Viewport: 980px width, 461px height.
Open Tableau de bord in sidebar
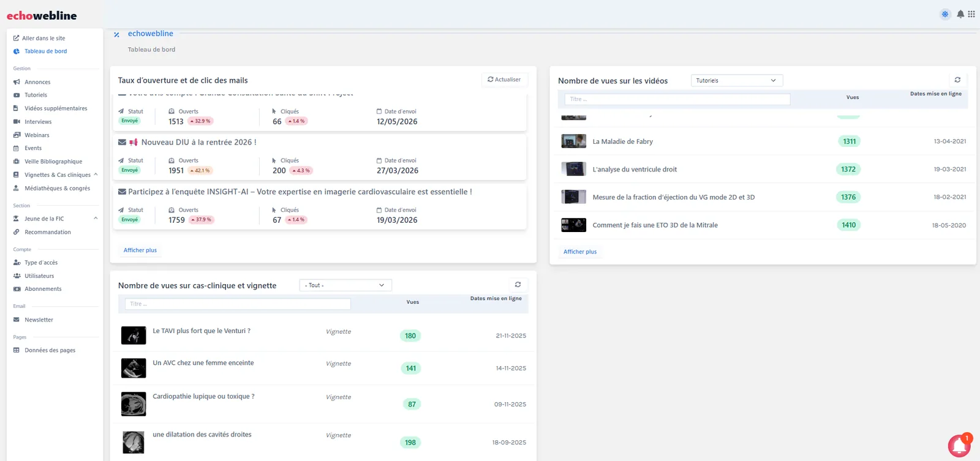coord(45,51)
